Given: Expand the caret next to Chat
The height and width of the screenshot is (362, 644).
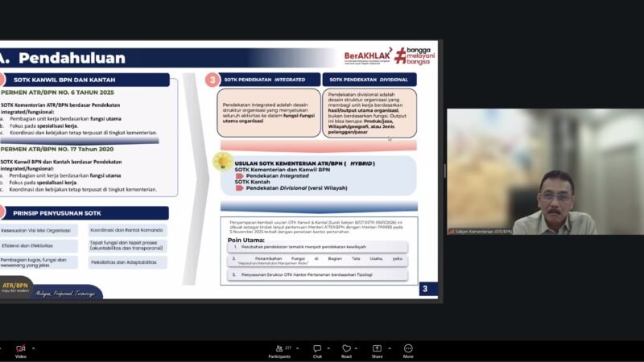Looking at the screenshot, I should tap(328, 348).
